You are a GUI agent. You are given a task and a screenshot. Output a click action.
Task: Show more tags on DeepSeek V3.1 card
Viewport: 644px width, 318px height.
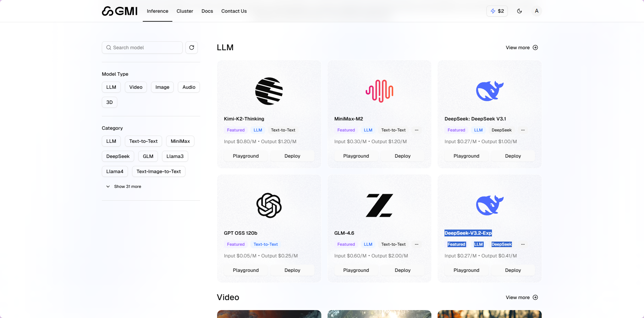coord(523,130)
